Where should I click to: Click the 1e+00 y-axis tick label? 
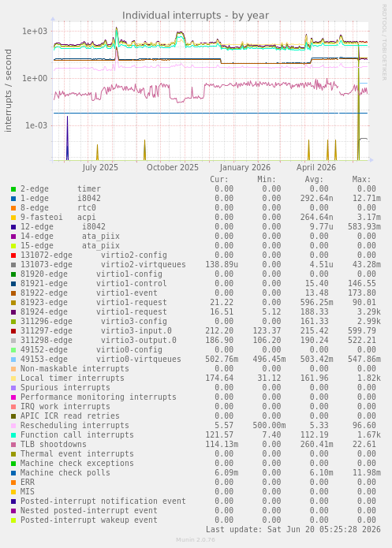(x=35, y=78)
